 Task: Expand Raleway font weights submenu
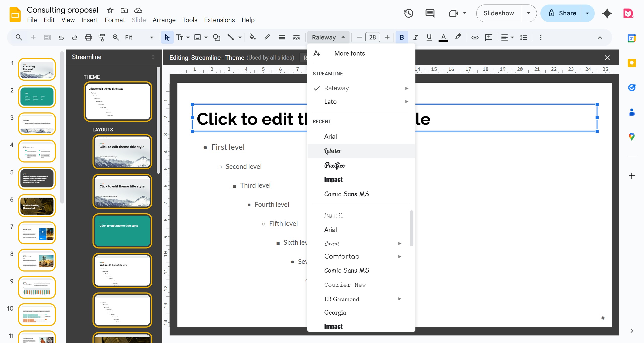pos(407,88)
